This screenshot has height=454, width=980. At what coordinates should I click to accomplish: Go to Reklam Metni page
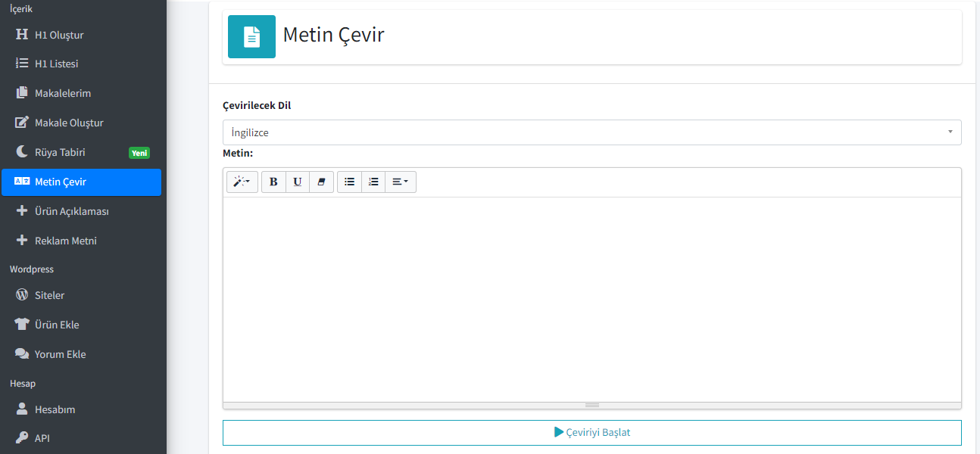click(x=81, y=241)
